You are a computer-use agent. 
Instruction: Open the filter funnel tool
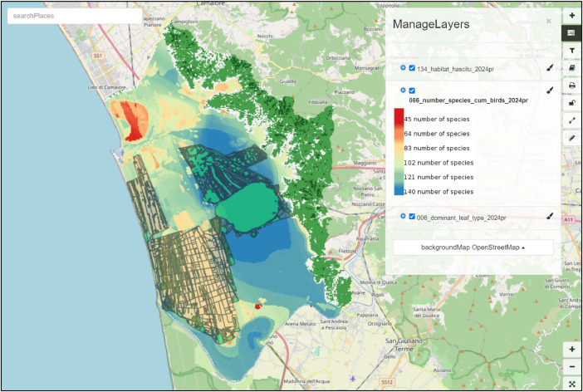(x=572, y=51)
